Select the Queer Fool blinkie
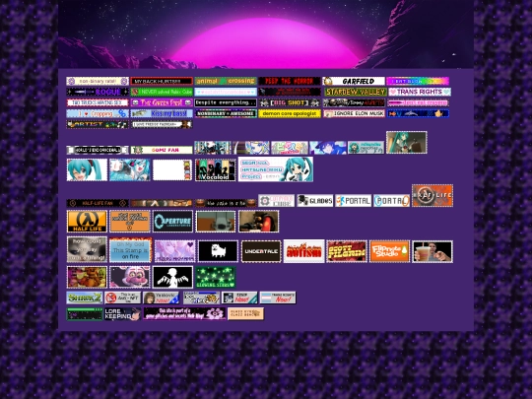This screenshot has width=532, height=399. (x=162, y=102)
